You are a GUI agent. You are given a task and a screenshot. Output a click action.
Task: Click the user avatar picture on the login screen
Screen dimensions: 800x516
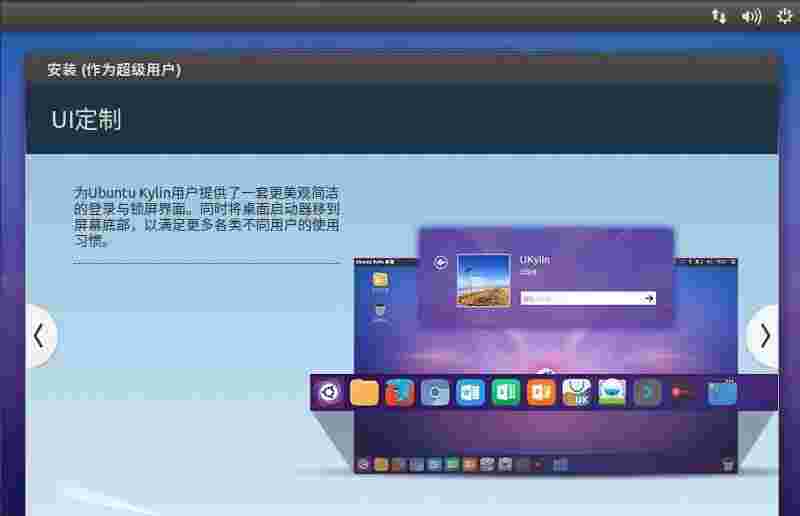click(484, 281)
